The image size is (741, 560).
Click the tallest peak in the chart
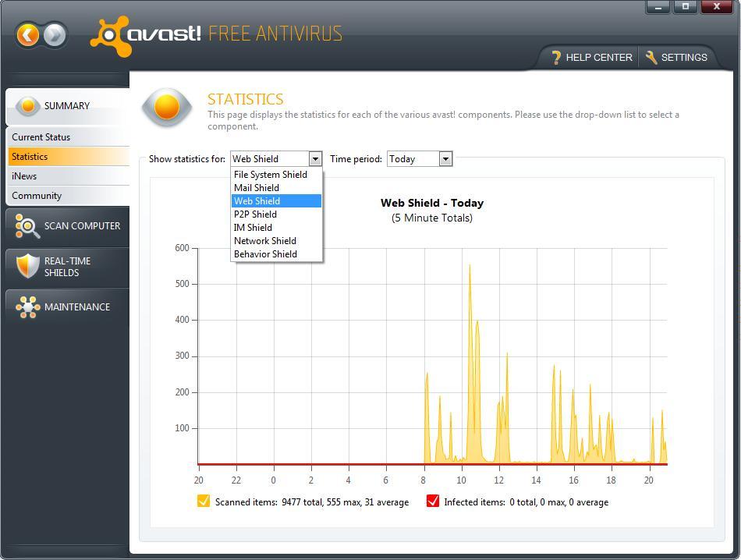click(470, 267)
